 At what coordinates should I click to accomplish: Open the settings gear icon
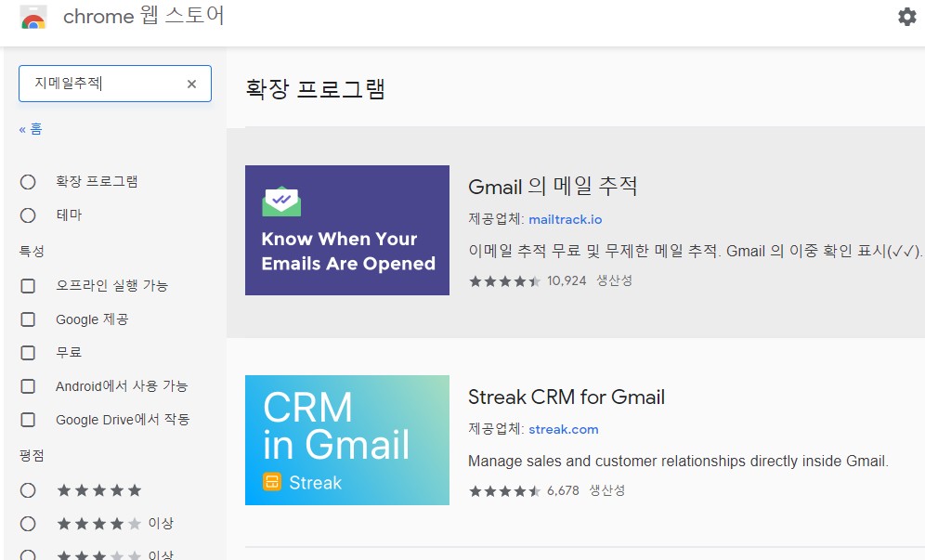906,17
